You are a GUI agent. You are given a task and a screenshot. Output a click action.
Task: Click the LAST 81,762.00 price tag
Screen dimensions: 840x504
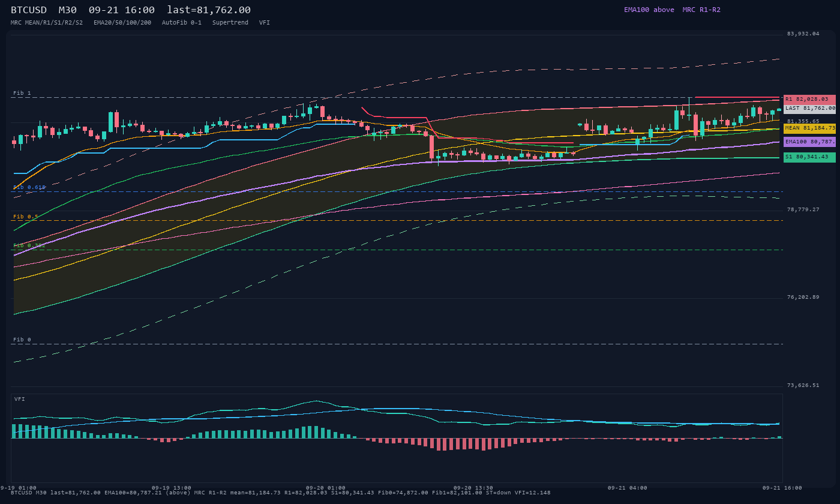(x=809, y=109)
